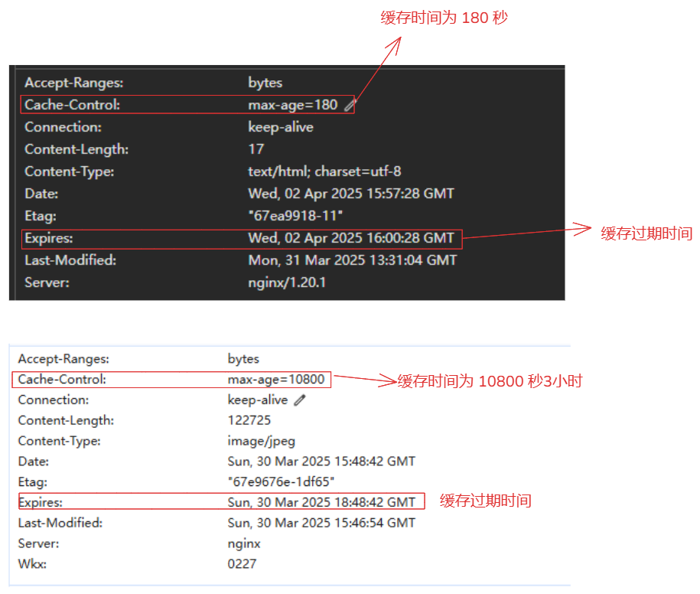The width and height of the screenshot is (700, 594).
Task: Click Content-Type header name in dark panel
Action: [x=69, y=171]
